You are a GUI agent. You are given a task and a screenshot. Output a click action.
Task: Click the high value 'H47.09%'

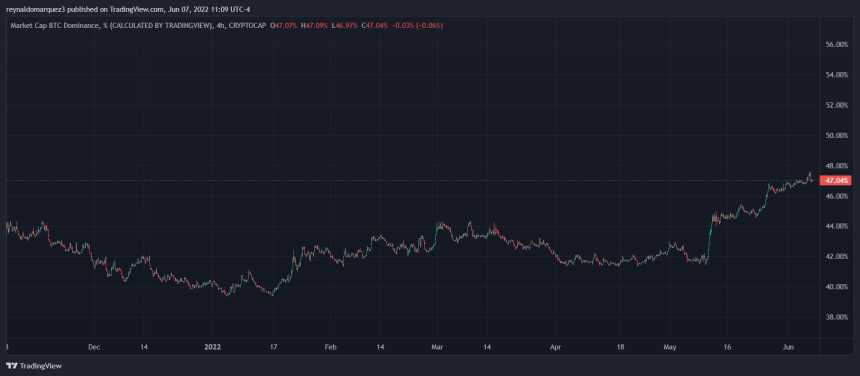pos(314,26)
